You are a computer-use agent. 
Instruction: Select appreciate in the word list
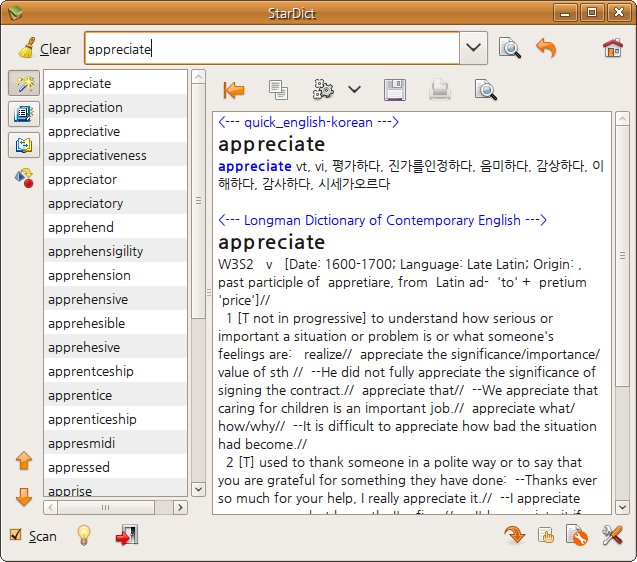pyautogui.click(x=115, y=83)
